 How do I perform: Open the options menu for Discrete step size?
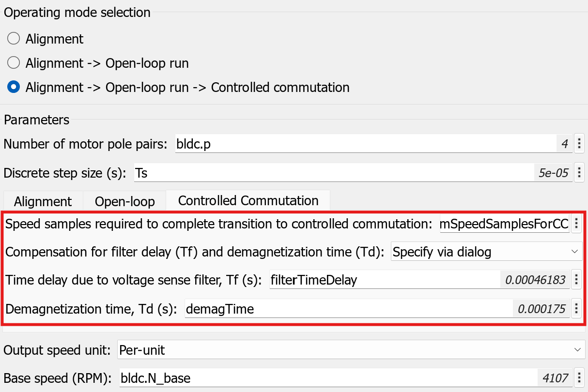point(579,173)
